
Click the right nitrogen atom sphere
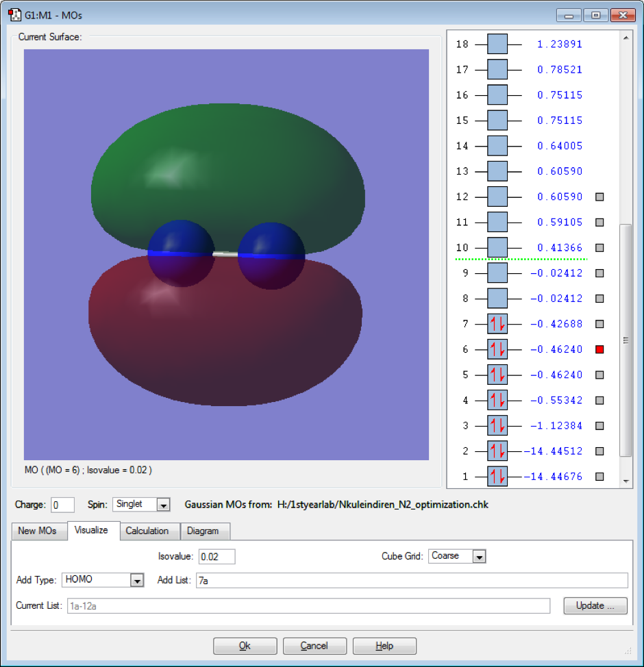click(x=271, y=255)
